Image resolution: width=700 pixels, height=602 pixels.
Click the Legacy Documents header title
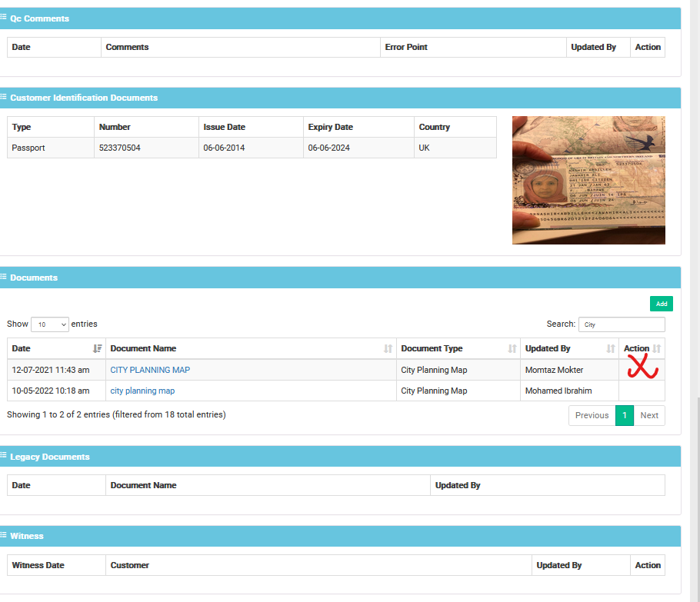50,457
